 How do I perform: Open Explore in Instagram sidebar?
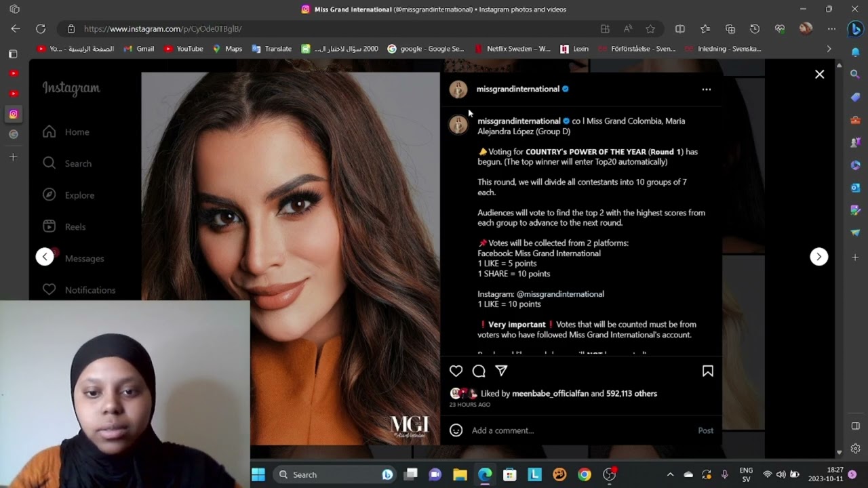tap(68, 195)
